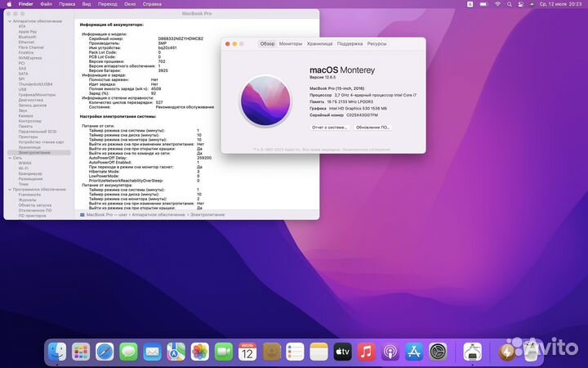This screenshot has height=368, width=588.
Task: Launch Safari from the Dock
Action: (105, 352)
